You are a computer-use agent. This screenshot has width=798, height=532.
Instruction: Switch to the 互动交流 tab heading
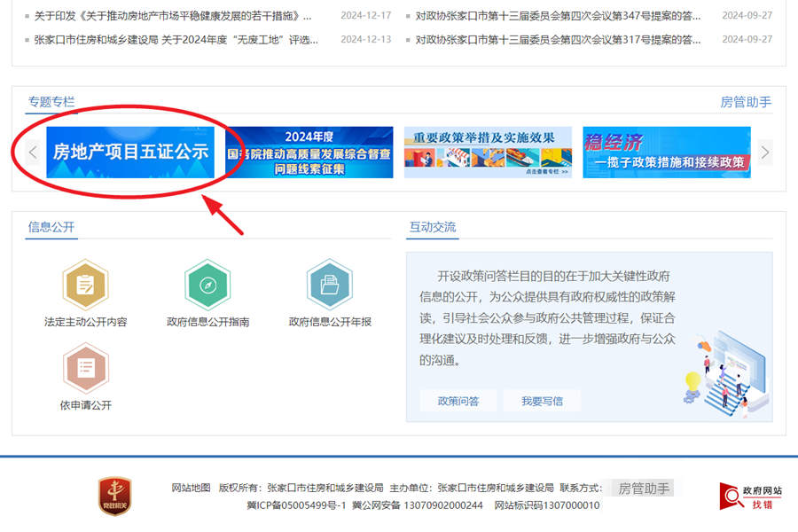(x=432, y=227)
